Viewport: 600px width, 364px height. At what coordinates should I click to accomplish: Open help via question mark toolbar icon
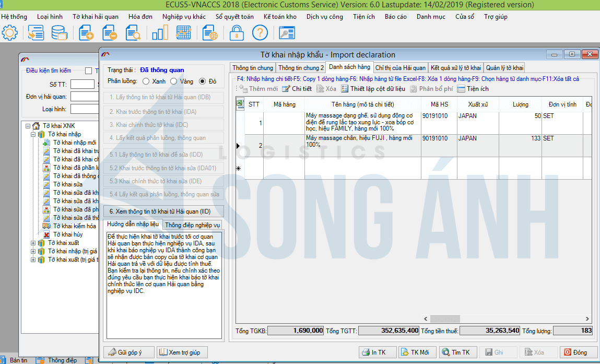click(x=260, y=33)
